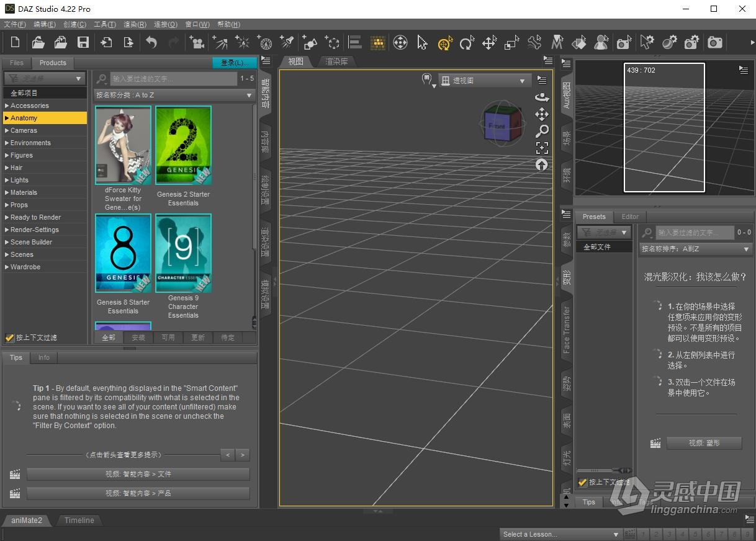Viewport: 756px width, 541px height.
Task: Uncheck 按上下文过滤 in the Smart Content pane
Action: [x=9, y=338]
